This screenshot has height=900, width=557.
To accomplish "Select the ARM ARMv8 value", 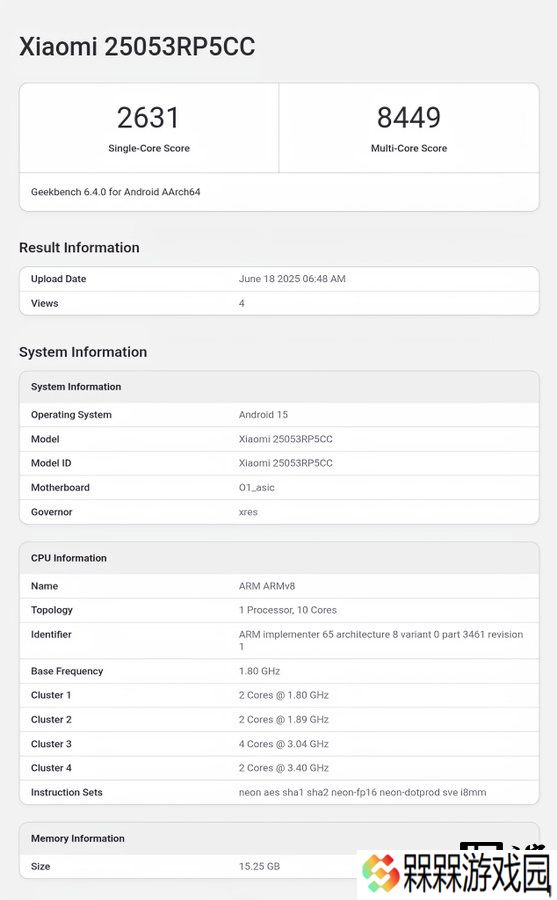I will (267, 586).
